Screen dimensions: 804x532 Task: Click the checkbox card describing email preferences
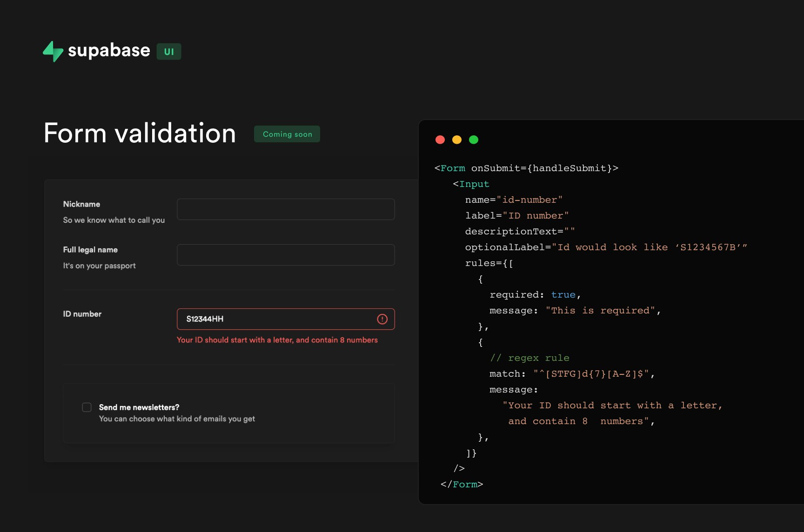point(228,413)
